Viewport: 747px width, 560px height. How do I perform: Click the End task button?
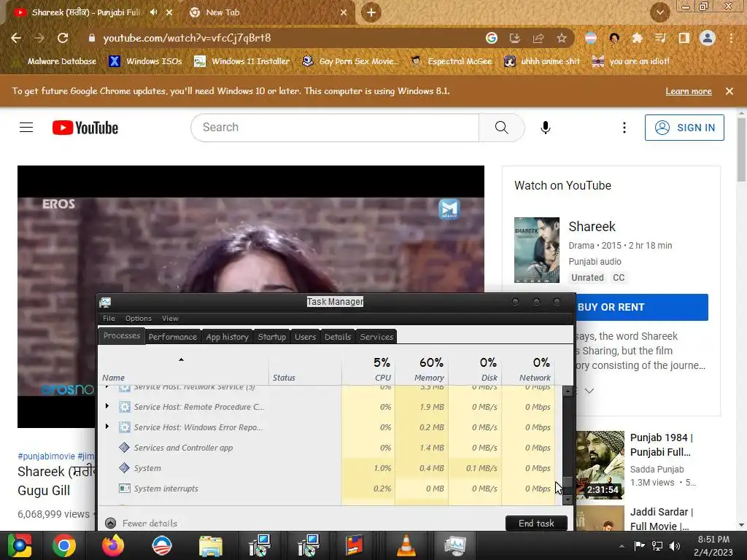[536, 524]
